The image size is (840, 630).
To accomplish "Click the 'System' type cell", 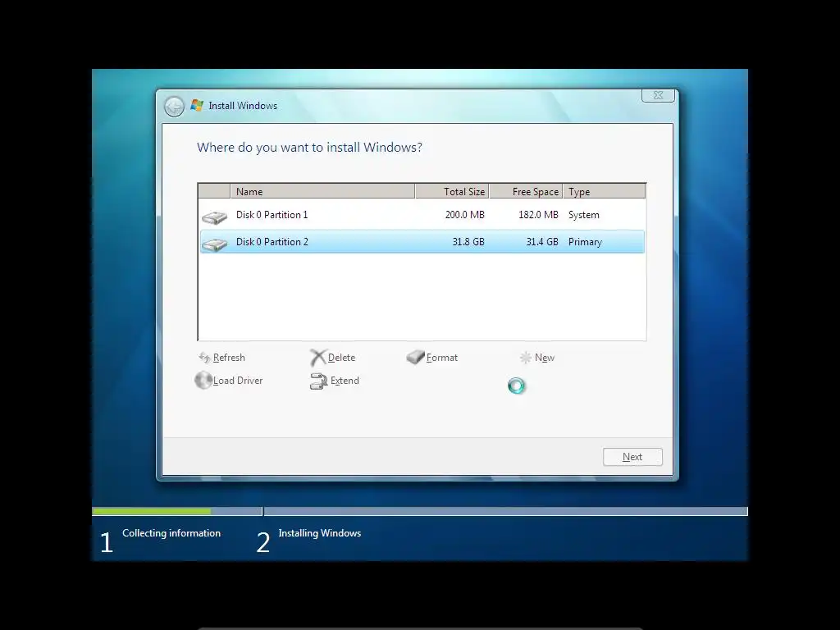I will (584, 215).
